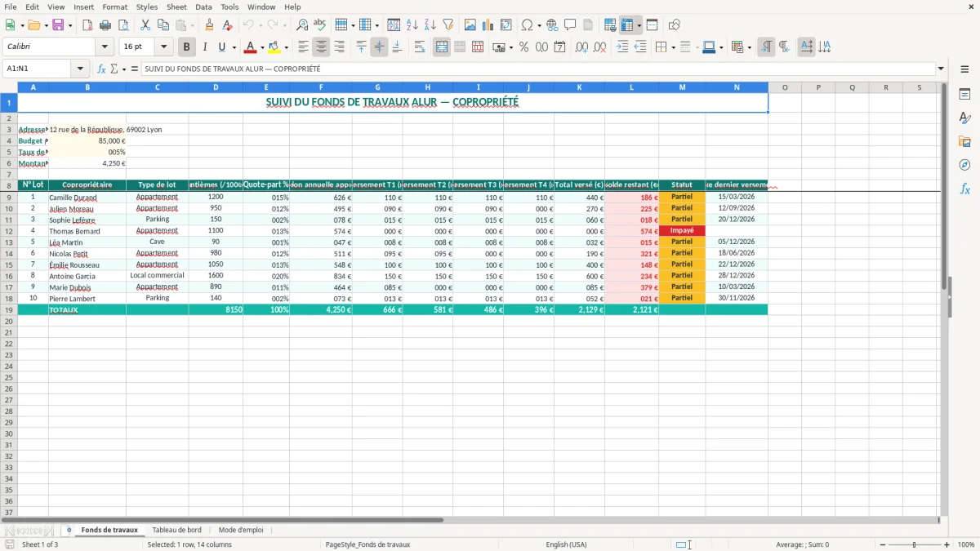Click the Add Decimal Place icon
980x551 pixels.
582,47
